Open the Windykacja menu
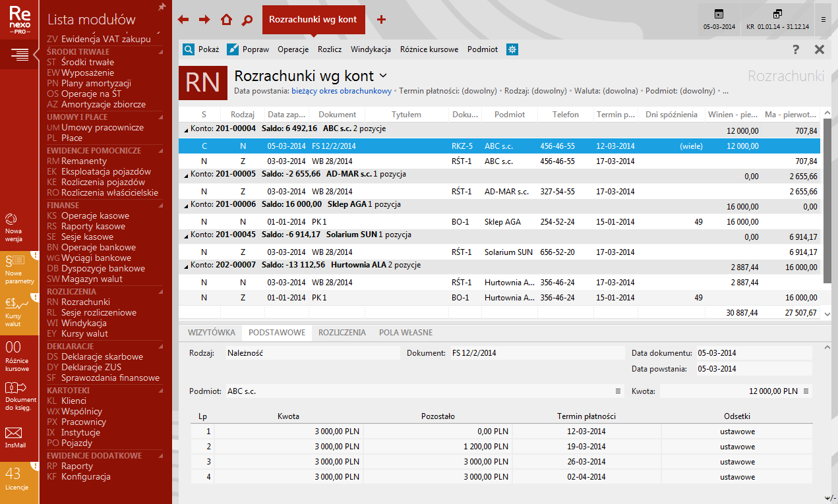The height and width of the screenshot is (504, 838). tap(371, 49)
